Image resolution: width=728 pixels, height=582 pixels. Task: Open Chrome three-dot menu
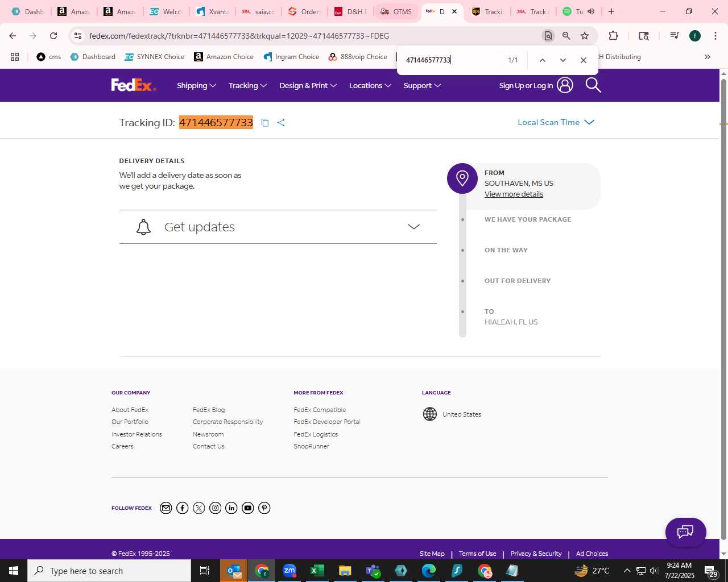(715, 36)
